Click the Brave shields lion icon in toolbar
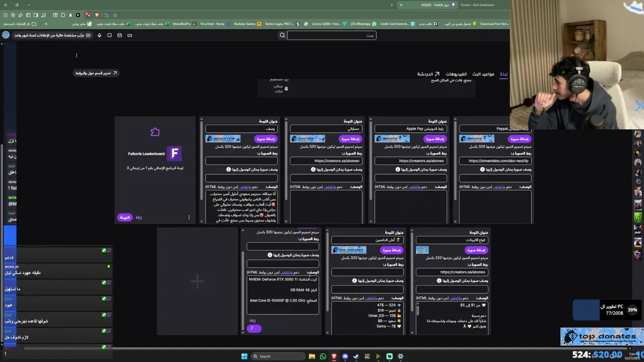This screenshot has width=644, height=362. 97,15
